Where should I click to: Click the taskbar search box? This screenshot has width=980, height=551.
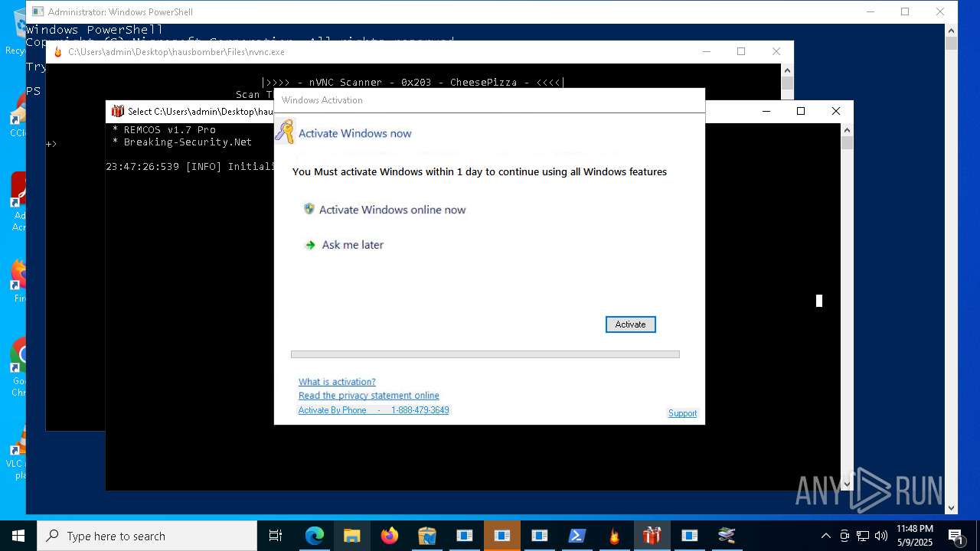(147, 536)
